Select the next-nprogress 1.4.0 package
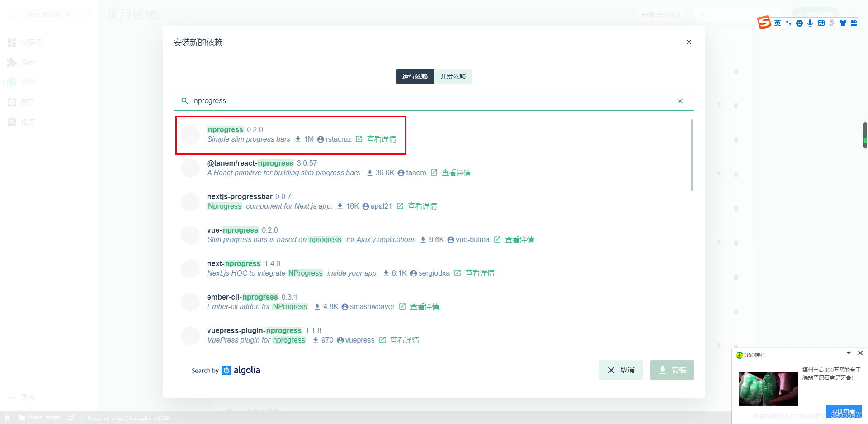Screen dimensions: 868x424 [234, 263]
